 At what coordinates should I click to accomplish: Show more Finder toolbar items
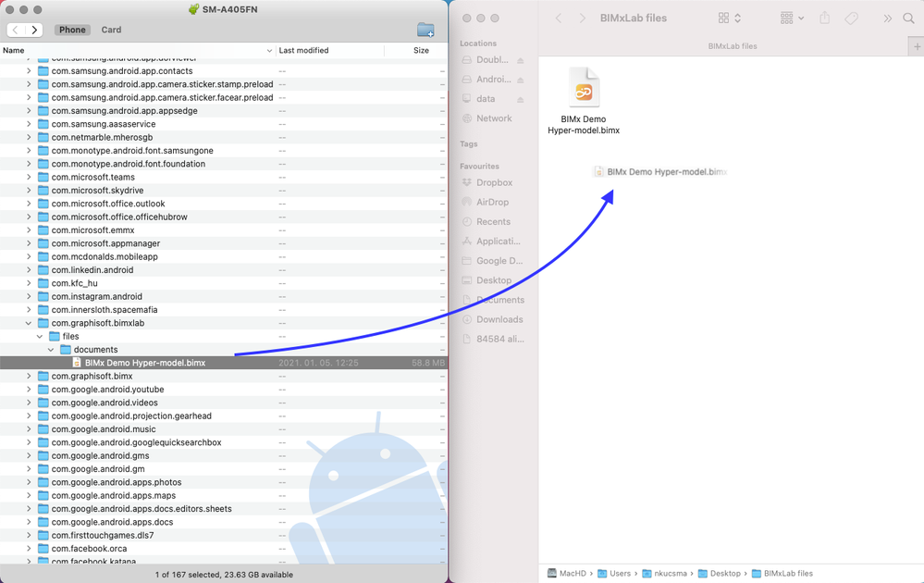pyautogui.click(x=887, y=19)
